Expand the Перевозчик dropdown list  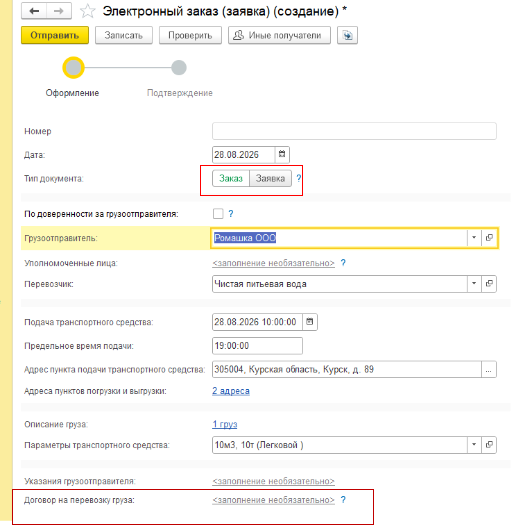(474, 284)
